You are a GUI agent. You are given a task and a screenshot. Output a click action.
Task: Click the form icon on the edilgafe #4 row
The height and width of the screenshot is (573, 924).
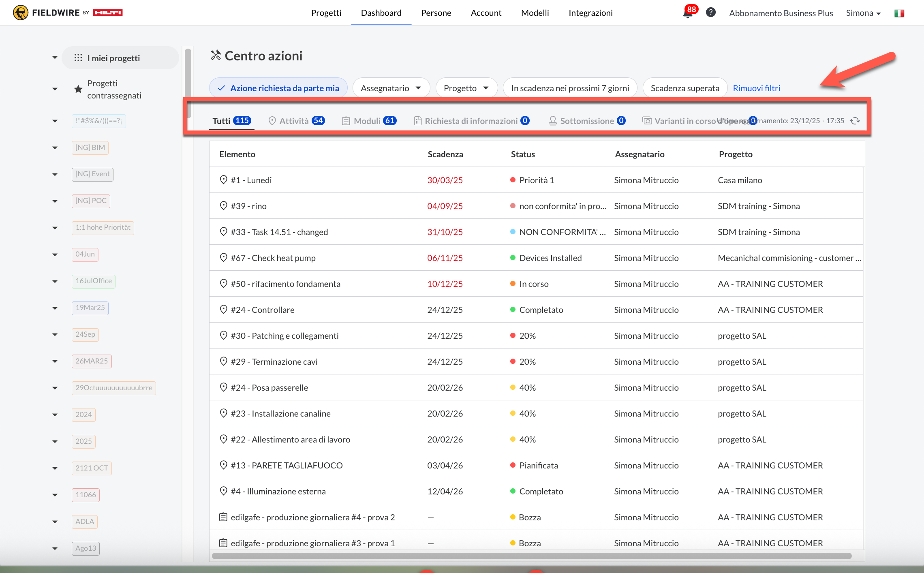tap(223, 517)
